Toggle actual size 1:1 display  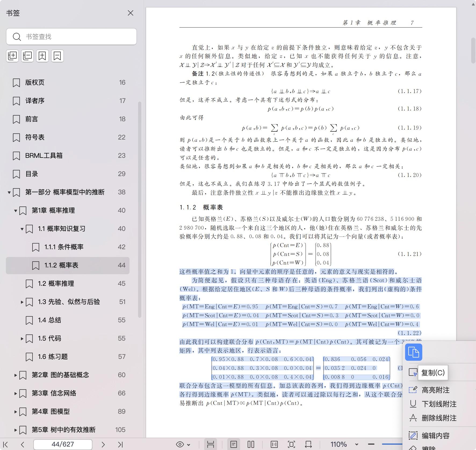(x=274, y=444)
